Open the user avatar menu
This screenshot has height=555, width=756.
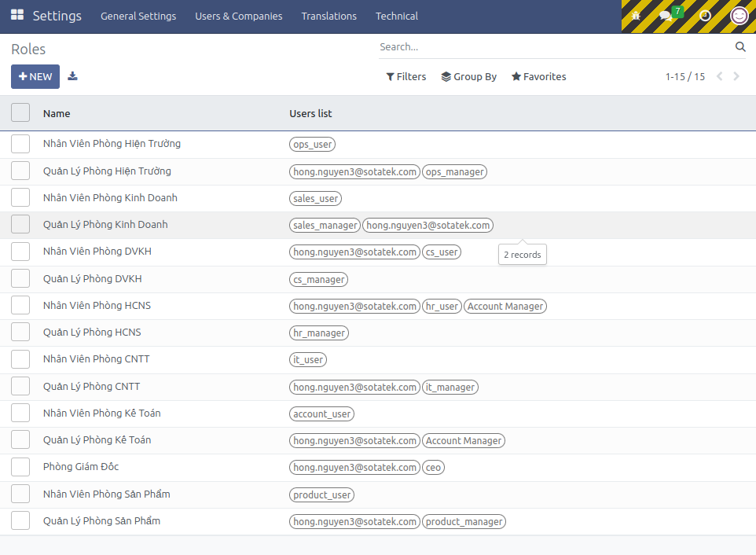739,16
